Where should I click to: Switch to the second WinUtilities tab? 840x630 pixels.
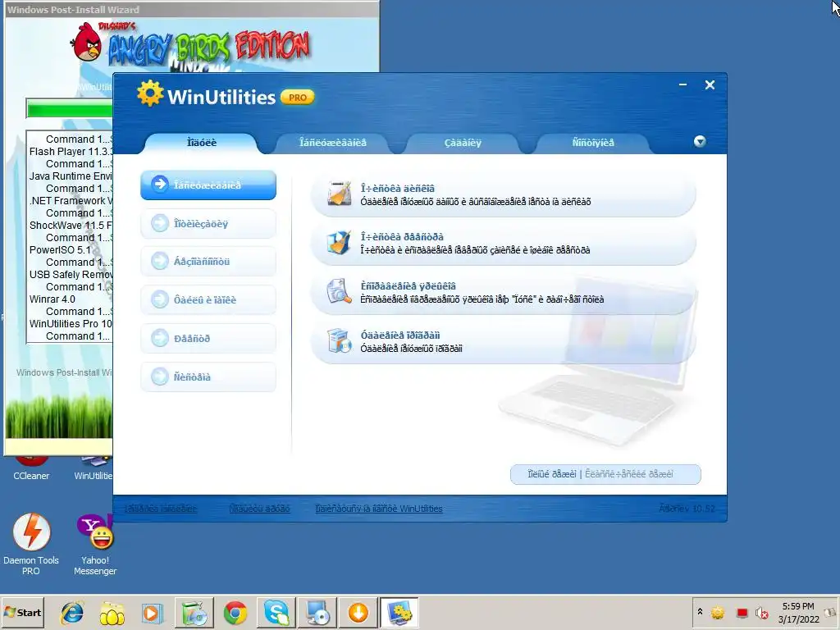(x=333, y=143)
